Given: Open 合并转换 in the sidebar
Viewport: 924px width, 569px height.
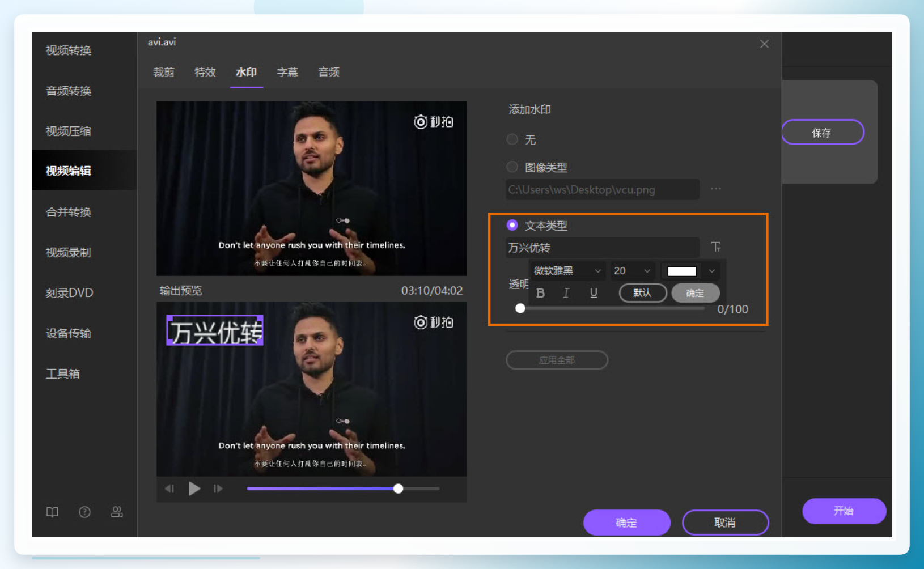Looking at the screenshot, I should (69, 212).
